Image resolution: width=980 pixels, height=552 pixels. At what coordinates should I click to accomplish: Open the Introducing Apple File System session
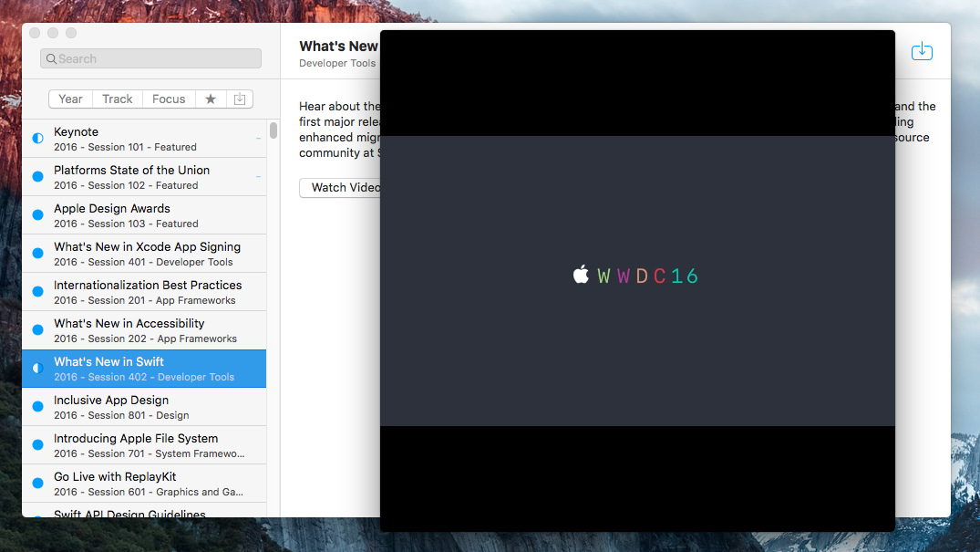[x=147, y=445]
